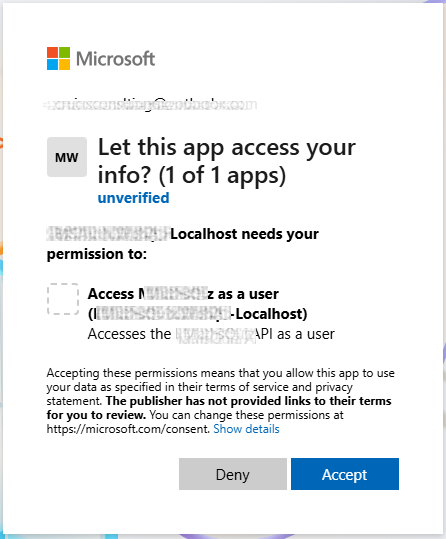Image resolution: width=446 pixels, height=539 pixels.
Task: Click "Localhost needs your permission to" text
Action: click(183, 244)
